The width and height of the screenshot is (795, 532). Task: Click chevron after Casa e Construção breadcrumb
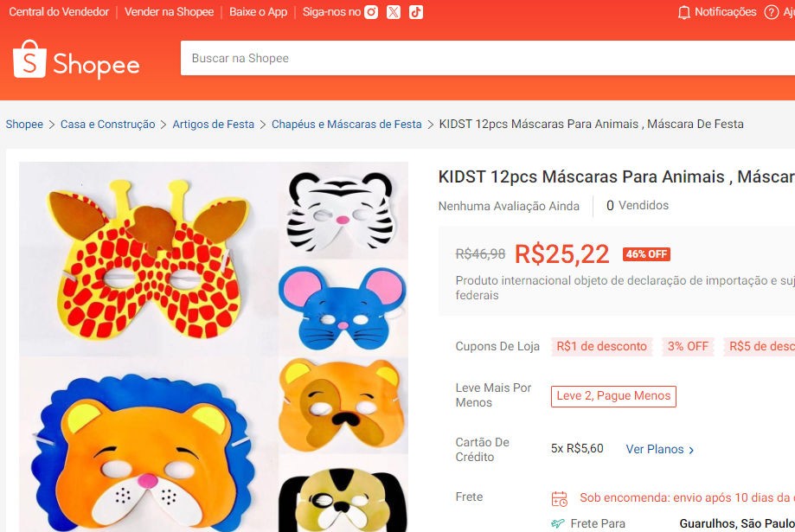click(x=163, y=125)
